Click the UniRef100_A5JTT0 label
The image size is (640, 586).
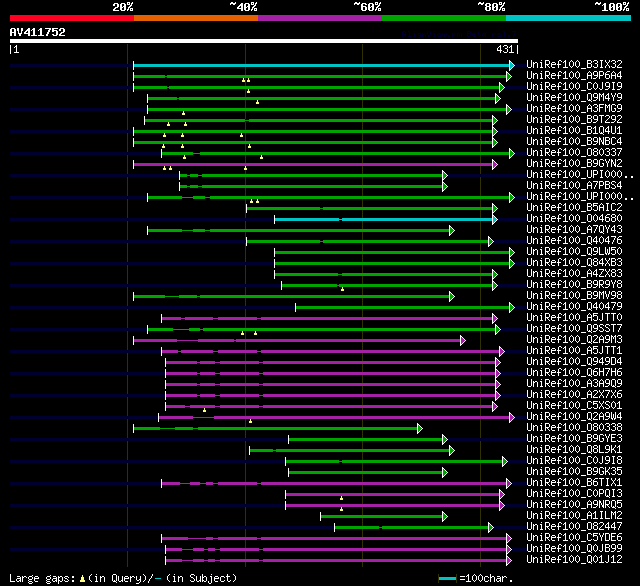point(574,318)
